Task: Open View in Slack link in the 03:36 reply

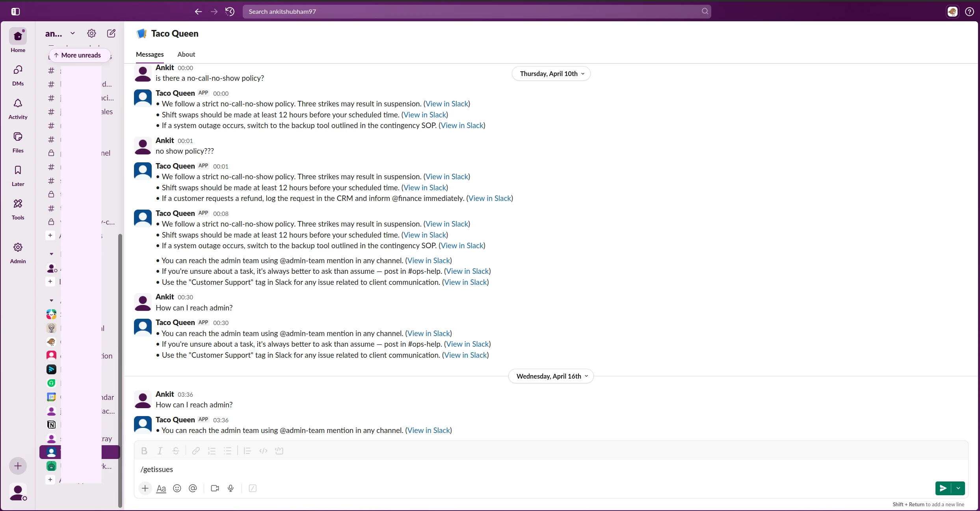Action: coord(428,430)
